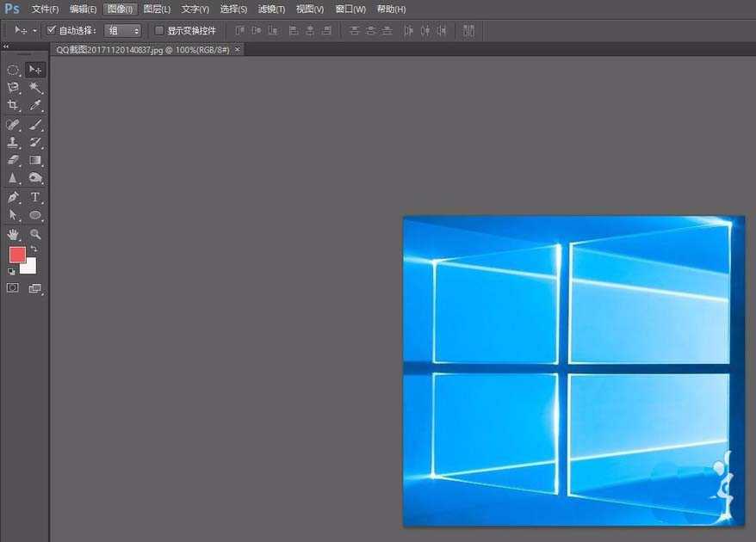Open the 组 auto-select dropdown
This screenshot has width=756, height=542.
click(123, 30)
